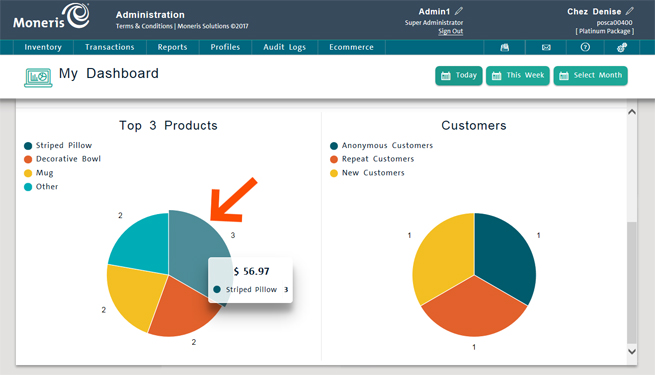Open the Select Month date picker
The width and height of the screenshot is (655, 375).
(x=590, y=76)
